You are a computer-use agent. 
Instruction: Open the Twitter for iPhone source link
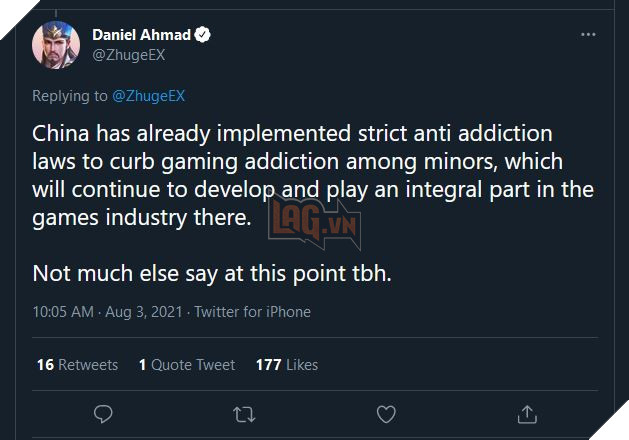(x=252, y=312)
